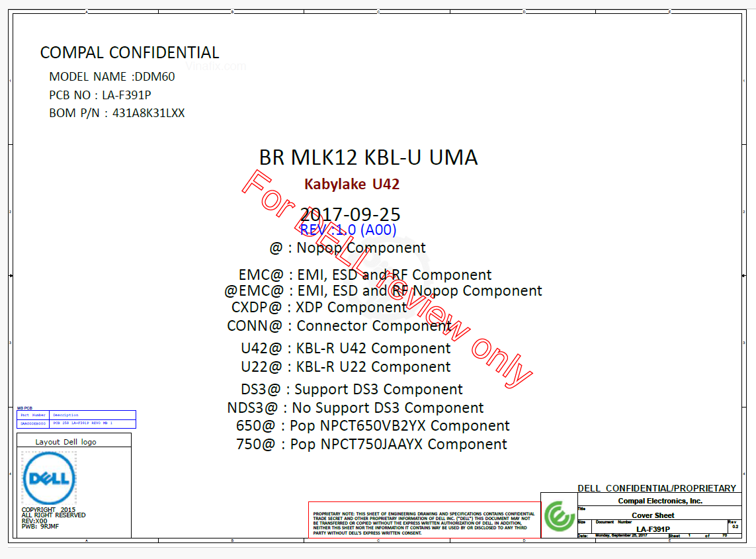Click 'EMC@ : EMI, ESD and RF Component'
The image size is (756, 559).
(365, 275)
